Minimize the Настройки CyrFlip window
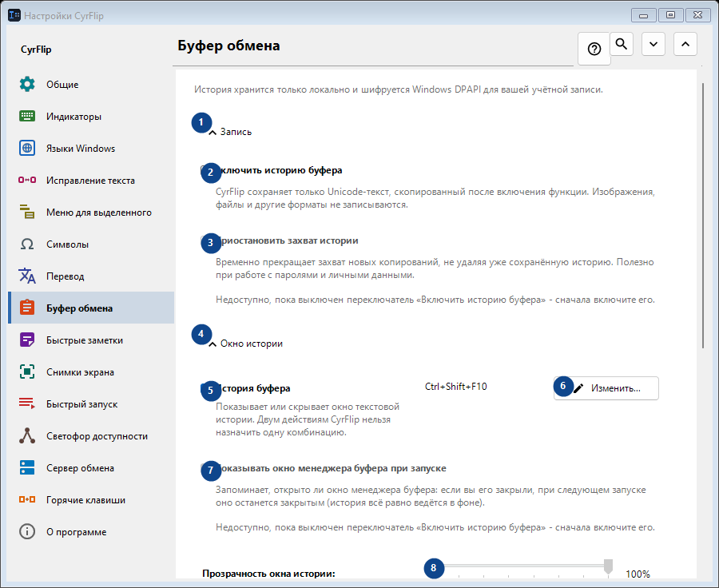 pos(643,15)
